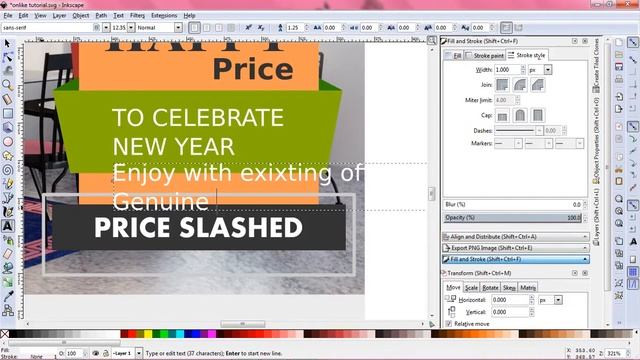
Task: Open the stroke width unit dropdown
Action: [547, 70]
